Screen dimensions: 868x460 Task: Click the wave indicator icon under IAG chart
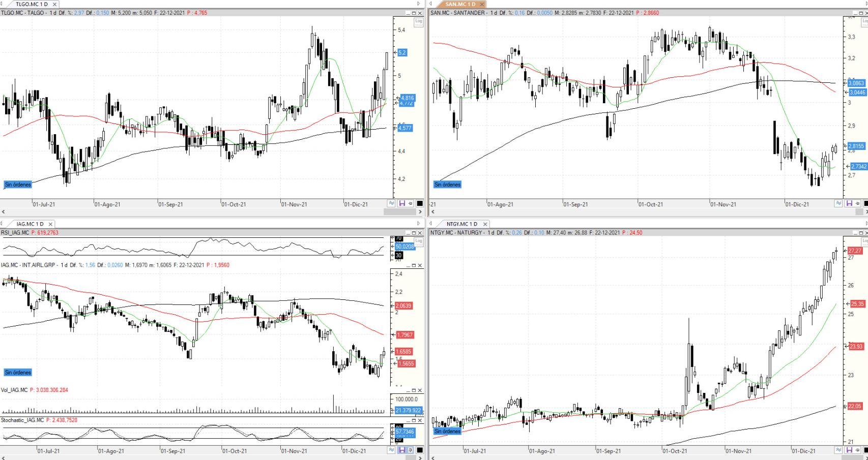point(391,450)
